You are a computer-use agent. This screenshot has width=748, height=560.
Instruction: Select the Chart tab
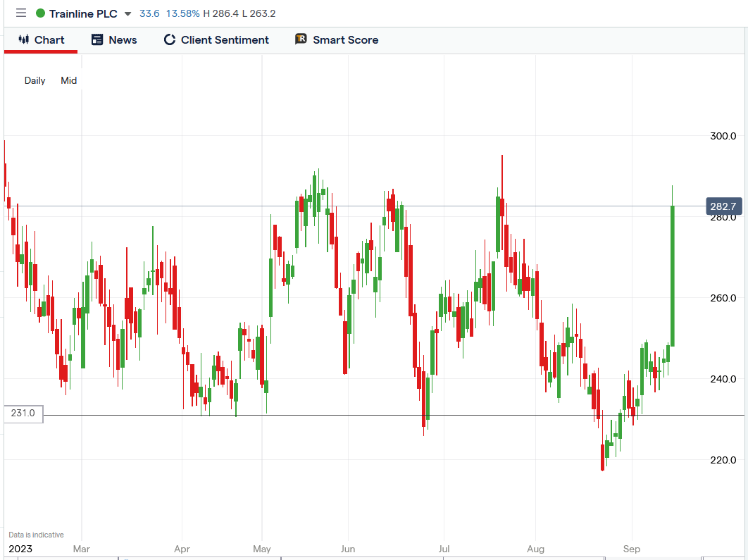[x=41, y=40]
